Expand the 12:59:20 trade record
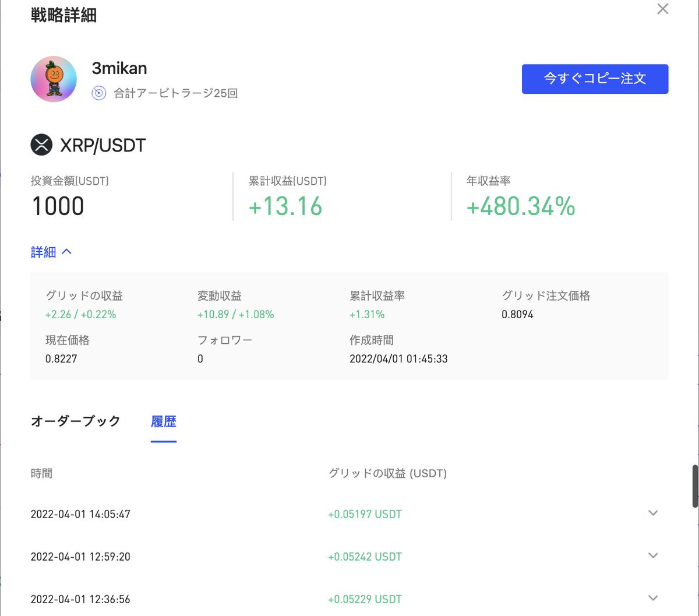699x616 pixels. tap(652, 555)
